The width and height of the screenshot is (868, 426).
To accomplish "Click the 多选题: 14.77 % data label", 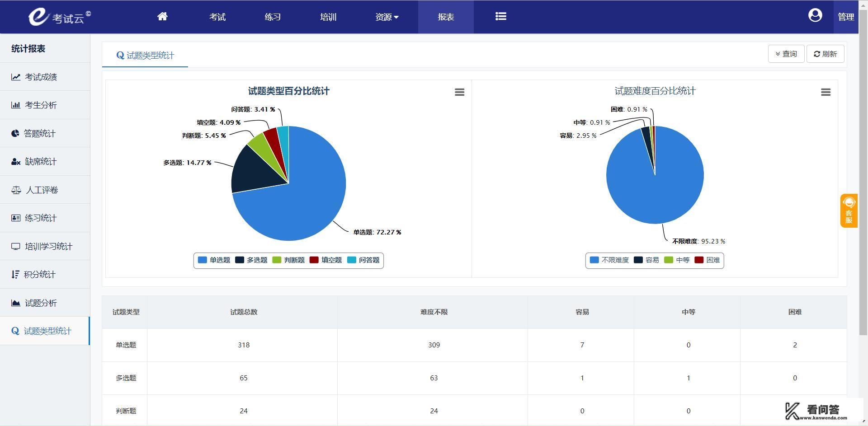I will click(x=187, y=163).
